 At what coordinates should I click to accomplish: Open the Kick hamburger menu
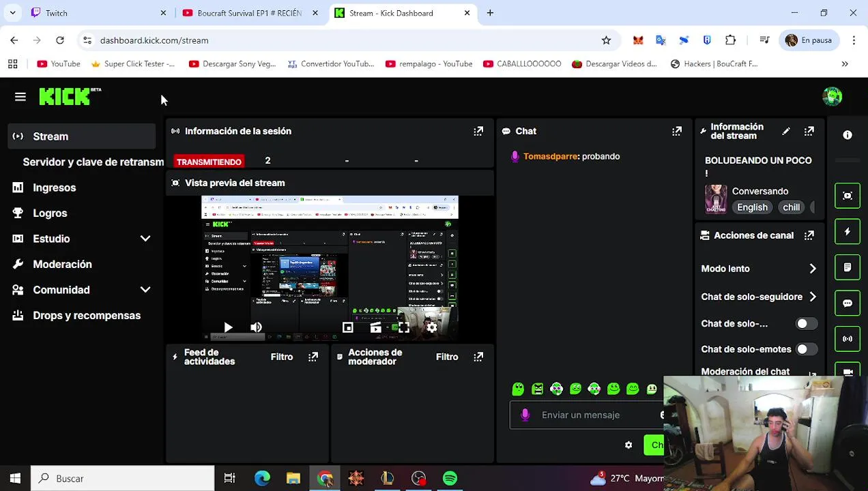click(x=20, y=97)
